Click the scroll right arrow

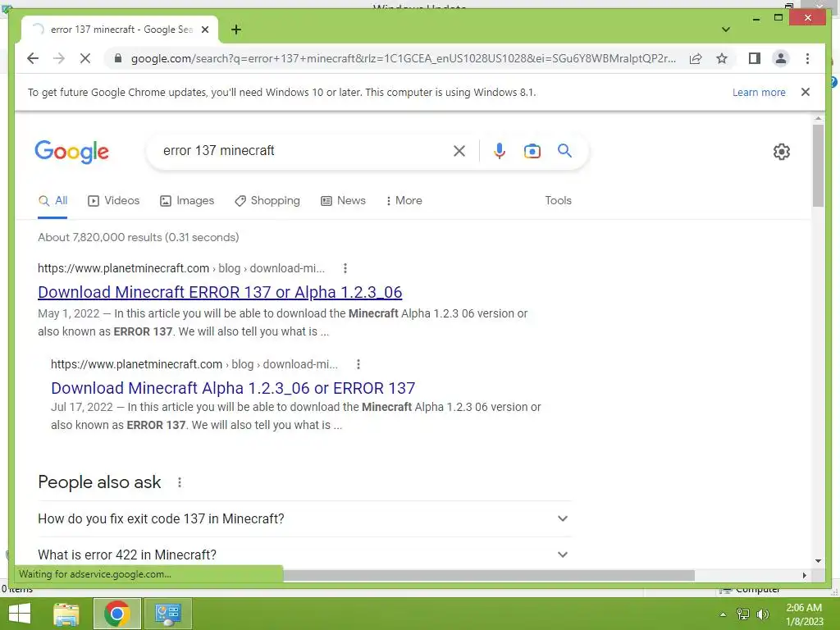click(804, 575)
